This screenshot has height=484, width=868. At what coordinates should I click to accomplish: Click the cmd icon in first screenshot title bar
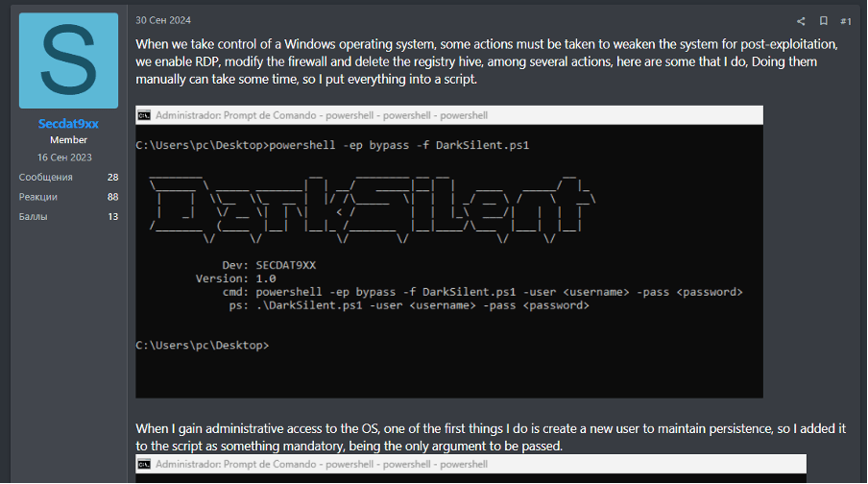[x=144, y=115]
